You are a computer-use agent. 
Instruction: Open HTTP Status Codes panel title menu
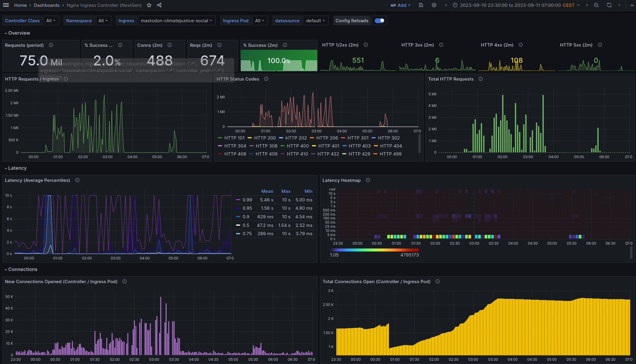[x=238, y=79]
